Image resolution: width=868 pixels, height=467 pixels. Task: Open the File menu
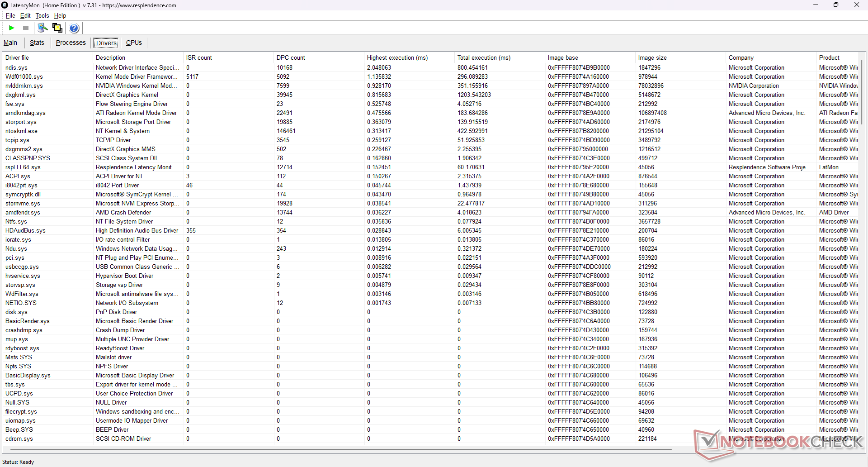click(x=10, y=15)
